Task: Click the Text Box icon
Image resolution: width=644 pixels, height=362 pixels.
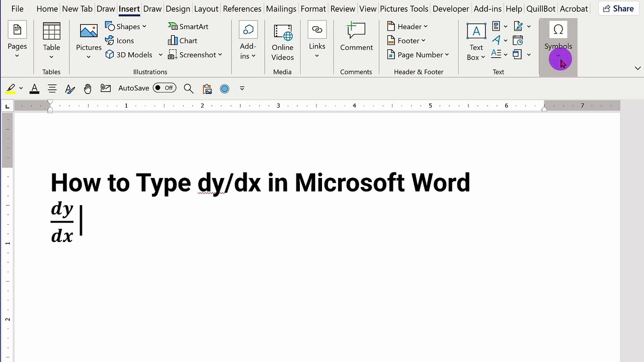Action: pyautogui.click(x=476, y=31)
